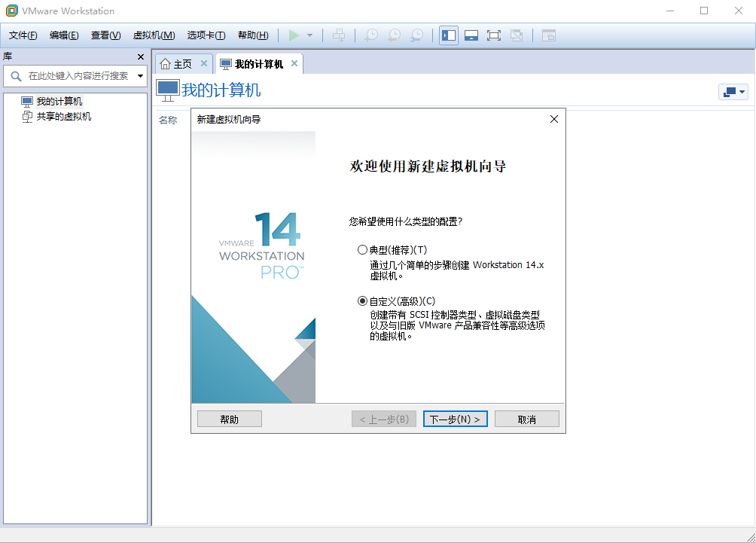Screen dimensions: 756x543
Task: Open the 编辑(E) menu
Action: 64,35
